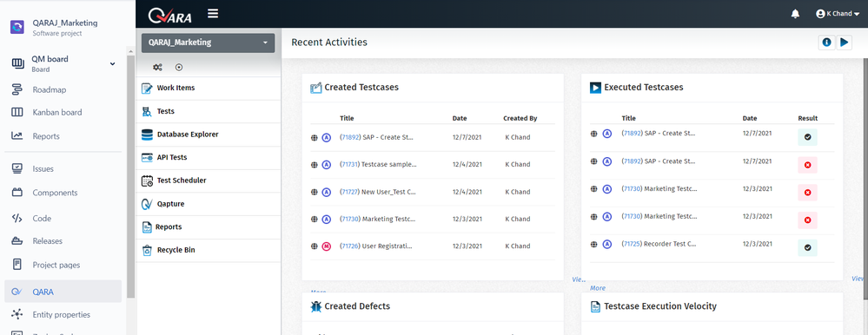Image resolution: width=868 pixels, height=335 pixels.
Task: Open testcase 71725 Recorder Test link
Action: (659, 243)
